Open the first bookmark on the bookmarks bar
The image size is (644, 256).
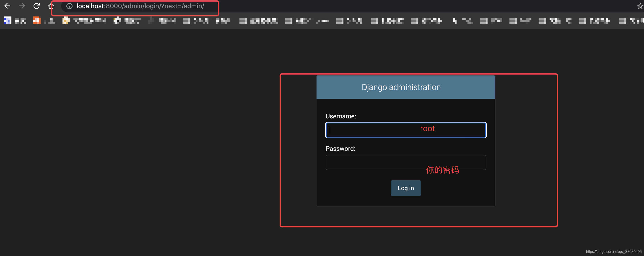(7, 21)
